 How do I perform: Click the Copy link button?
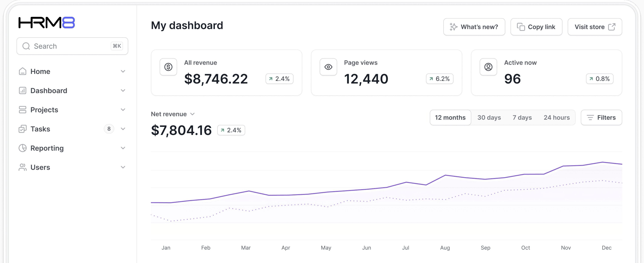tap(536, 27)
